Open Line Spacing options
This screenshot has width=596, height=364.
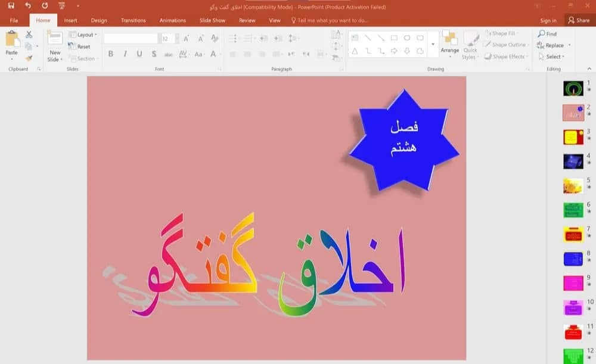pyautogui.click(x=293, y=38)
